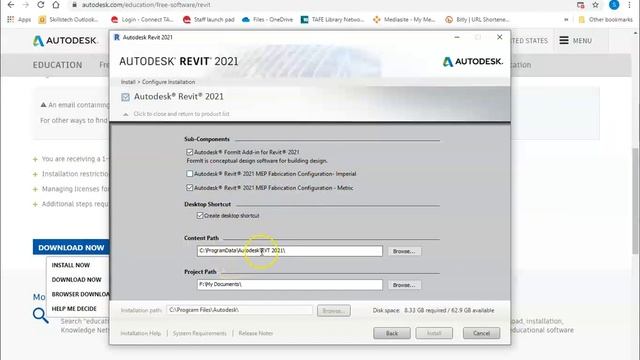Image resolution: width=640 pixels, height=360 pixels.
Task: Click the disabled Browse button by Installation path
Action: click(x=333, y=311)
